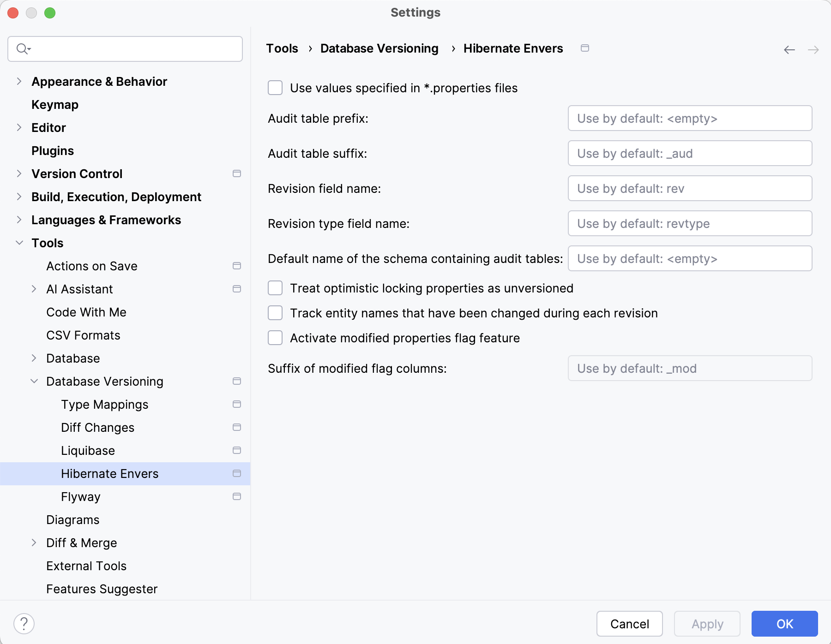Viewport: 831px width, 644px height.
Task: Click the OK button
Action: (784, 624)
